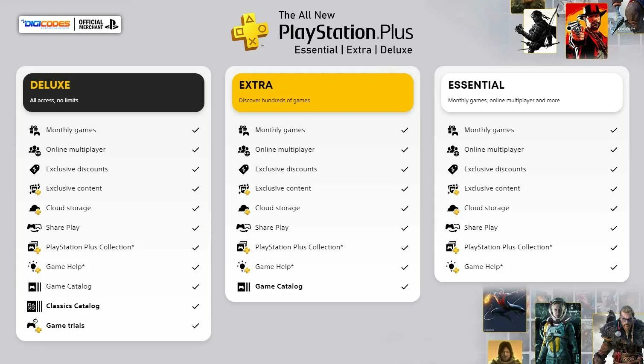Click the Red Dead Redemption cover art
Image resolution: width=644 pixels, height=364 pixels.
tap(586, 31)
